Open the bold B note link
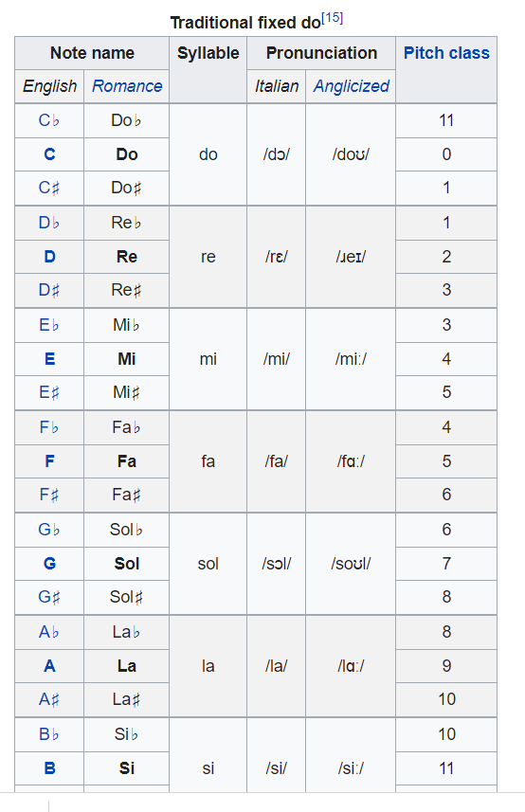The height and width of the screenshot is (812, 525). coord(49,768)
